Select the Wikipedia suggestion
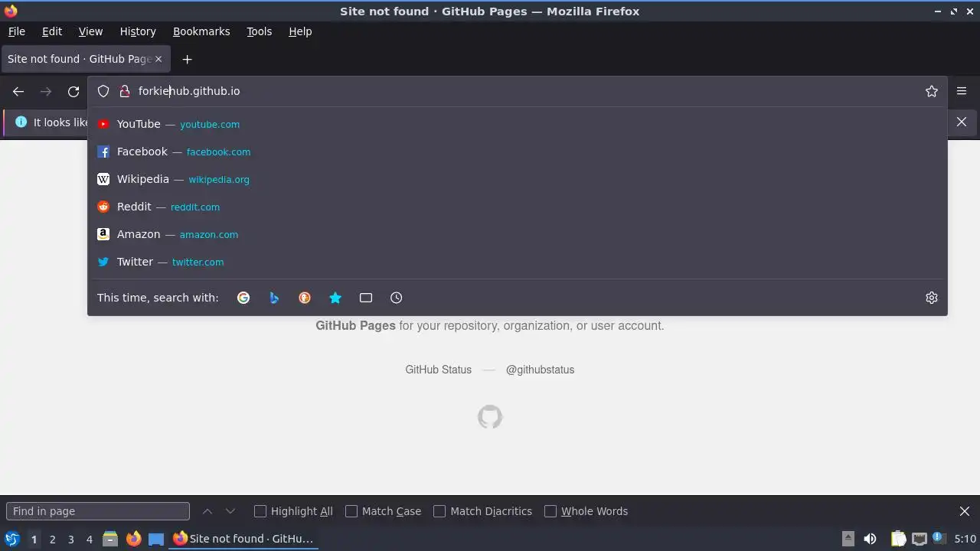The width and height of the screenshot is (980, 551). coord(518,179)
